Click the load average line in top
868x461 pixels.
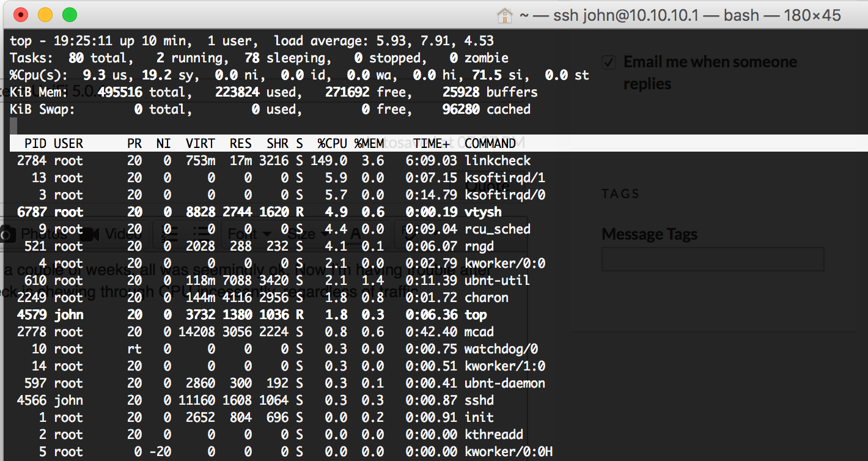coord(384,41)
